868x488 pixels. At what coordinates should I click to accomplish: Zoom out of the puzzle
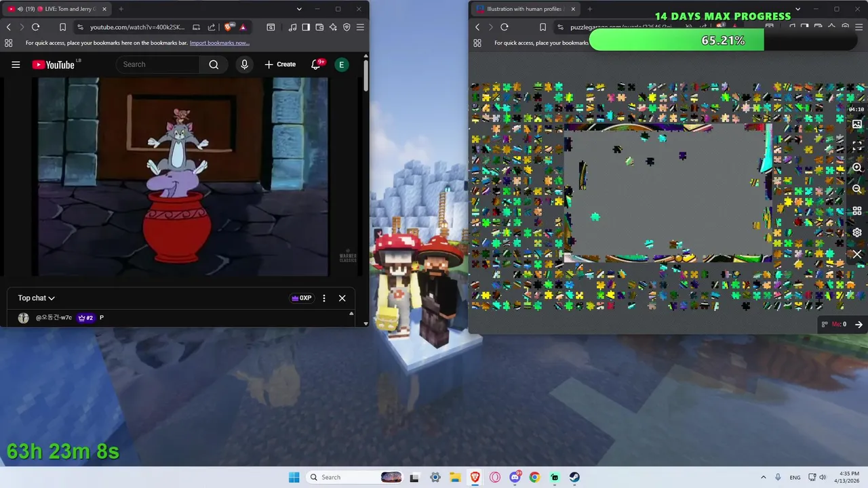click(857, 189)
